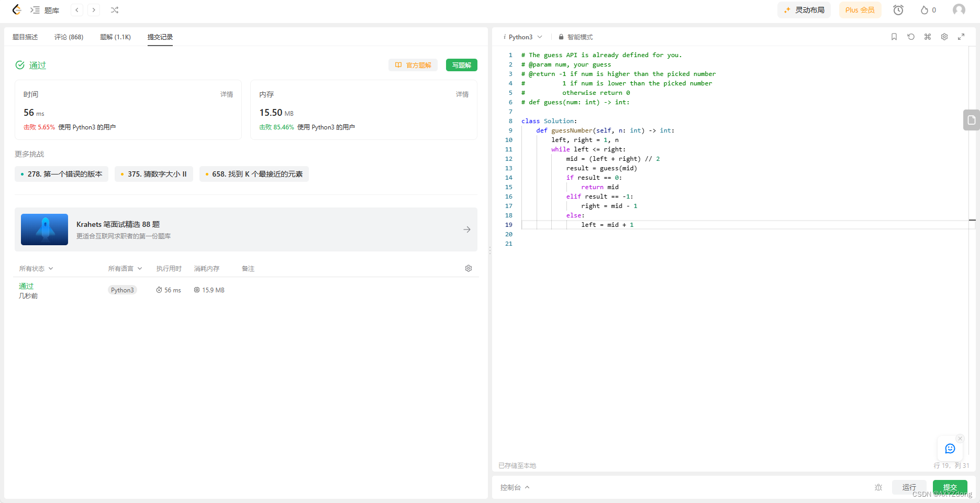This screenshot has width=980, height=503.
Task: Expand the 控制台 console panel
Action: (x=515, y=487)
